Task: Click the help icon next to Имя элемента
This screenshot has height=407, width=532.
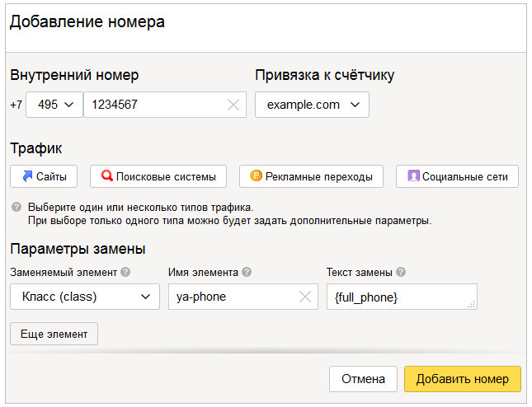Action: click(247, 272)
